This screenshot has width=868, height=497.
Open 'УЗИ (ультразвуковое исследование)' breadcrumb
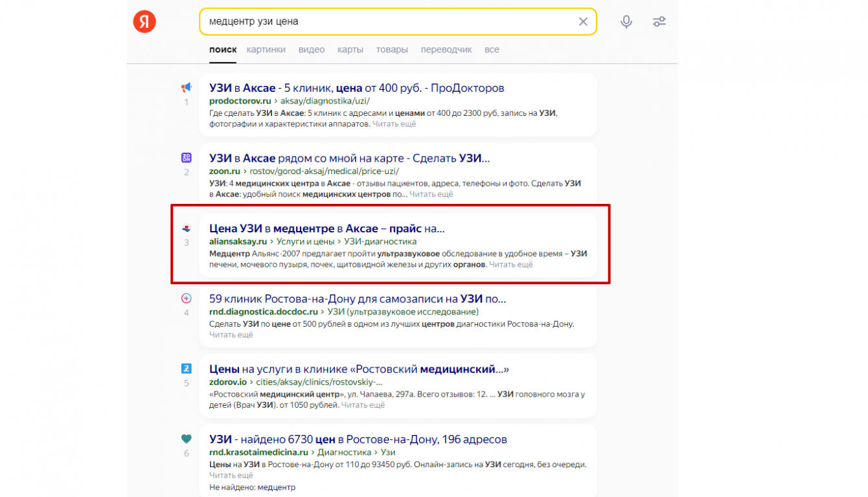[403, 312]
